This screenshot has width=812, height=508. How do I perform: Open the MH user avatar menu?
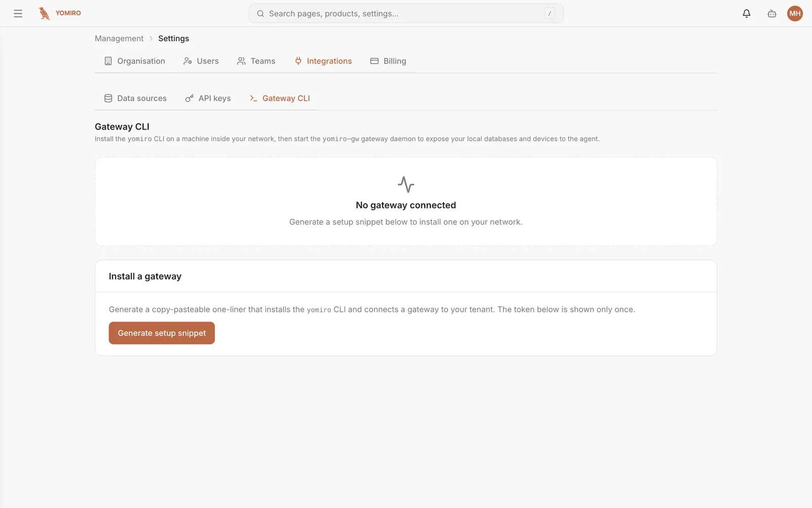795,14
